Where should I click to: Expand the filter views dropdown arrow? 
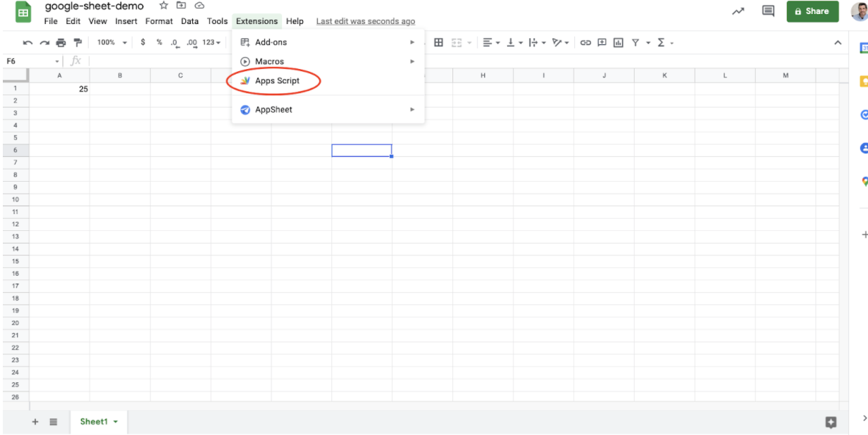coord(647,43)
